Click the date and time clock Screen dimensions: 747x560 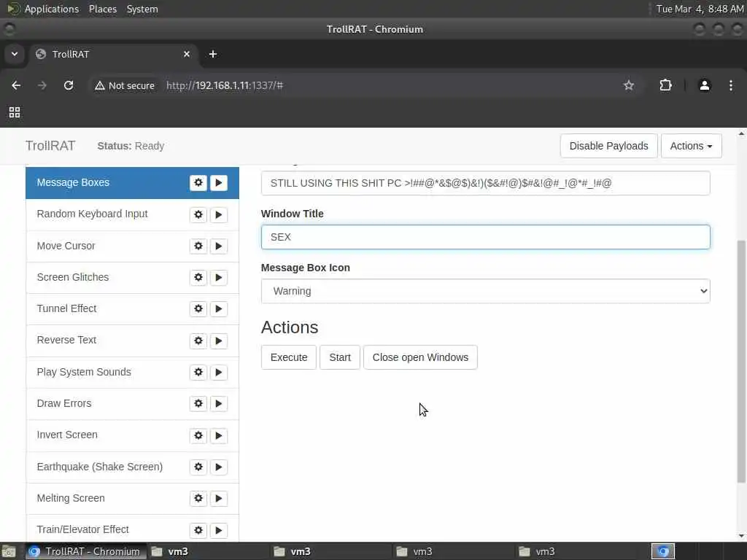click(700, 9)
